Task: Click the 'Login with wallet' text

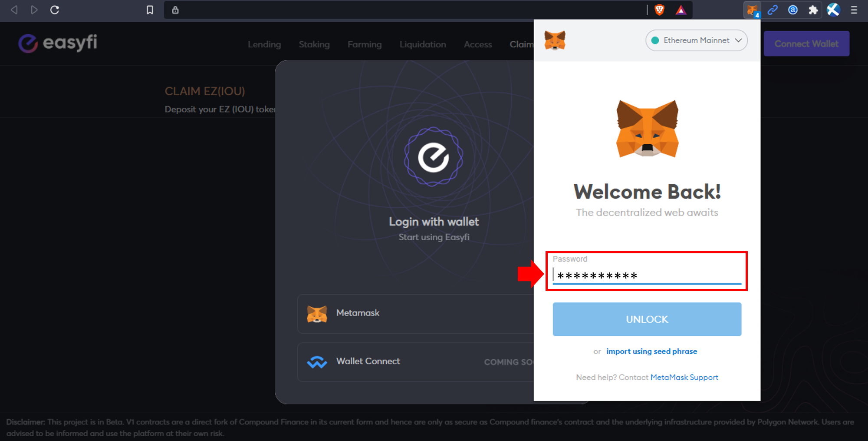Action: (434, 222)
